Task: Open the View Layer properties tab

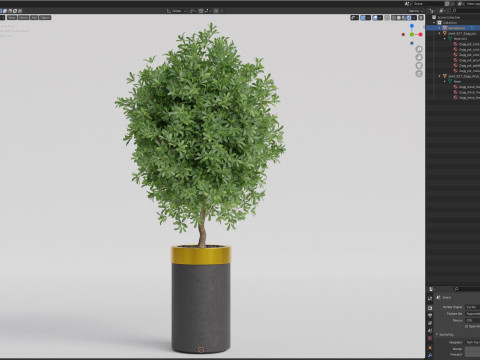Action: pos(430,323)
